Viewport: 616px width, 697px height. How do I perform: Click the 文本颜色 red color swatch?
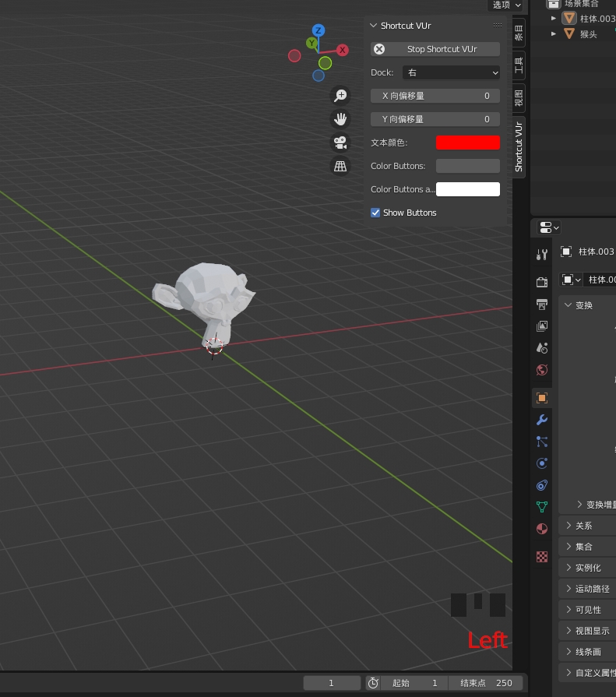(468, 143)
